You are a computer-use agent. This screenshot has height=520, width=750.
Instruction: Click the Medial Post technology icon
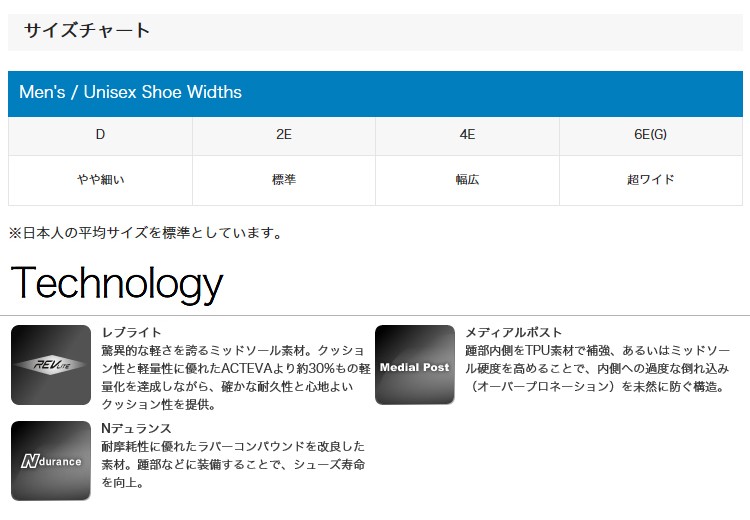(x=415, y=365)
